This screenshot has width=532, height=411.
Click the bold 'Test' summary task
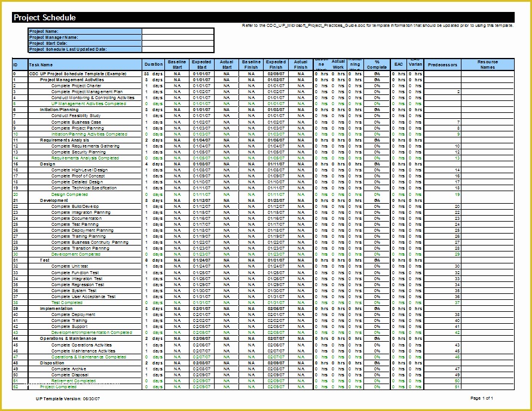(44, 260)
